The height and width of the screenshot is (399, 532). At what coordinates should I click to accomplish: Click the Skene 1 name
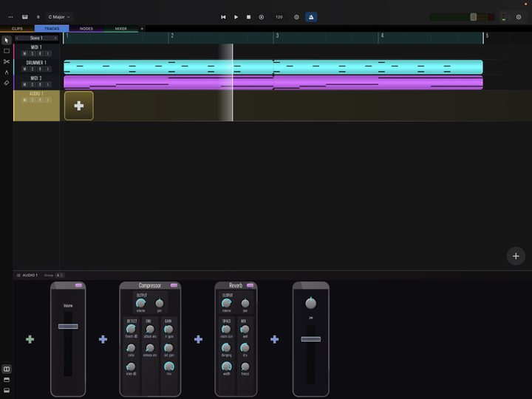[36, 38]
